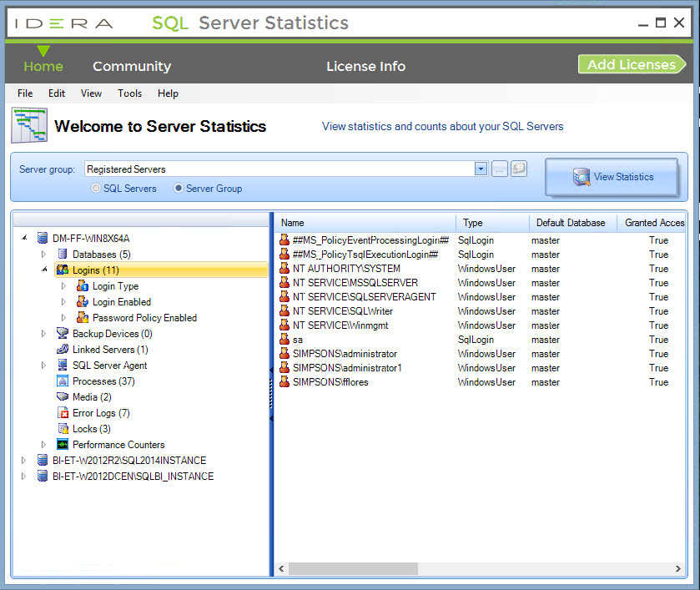The width and height of the screenshot is (700, 590).
Task: Expand the Performance Counters node
Action: coord(43,445)
